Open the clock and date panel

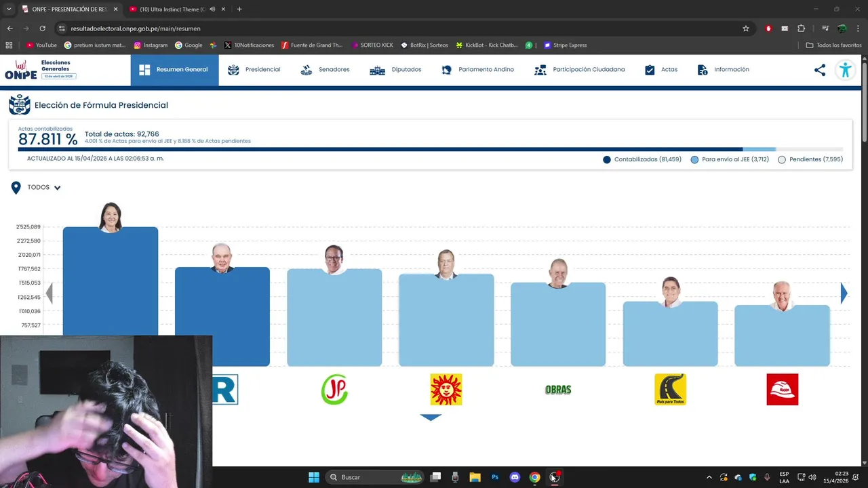[x=837, y=477]
